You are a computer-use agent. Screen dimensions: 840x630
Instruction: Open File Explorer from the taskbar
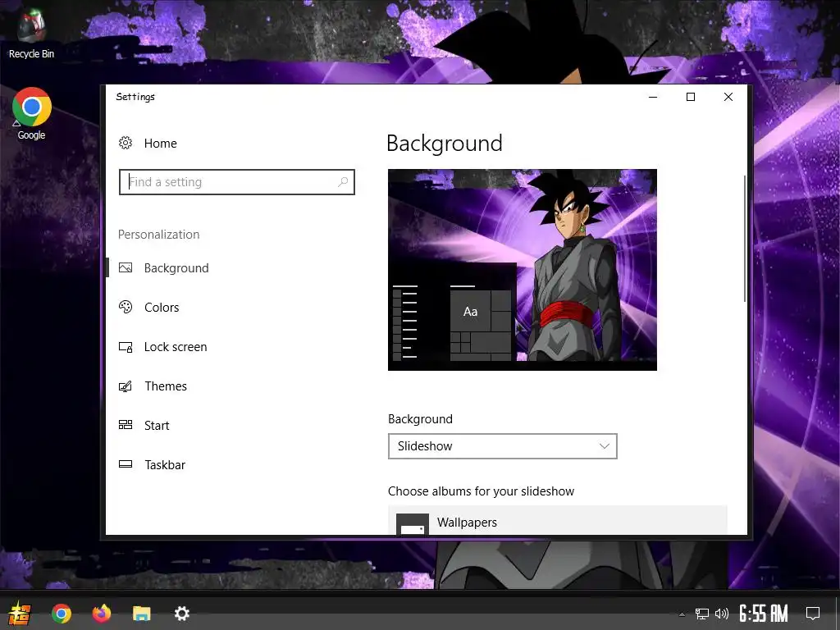click(x=141, y=614)
